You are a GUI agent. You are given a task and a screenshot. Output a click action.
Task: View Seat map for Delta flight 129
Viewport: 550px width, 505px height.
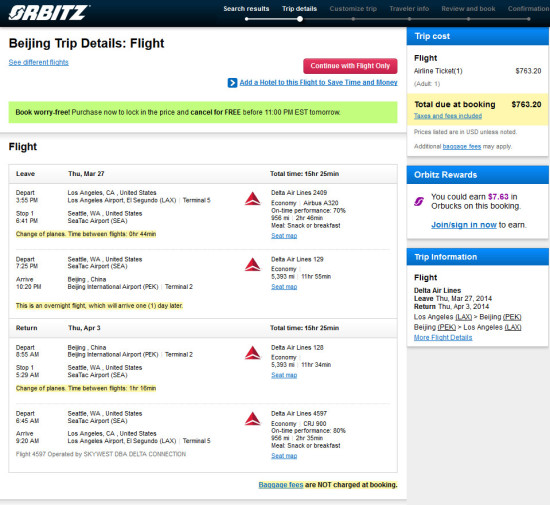284,287
